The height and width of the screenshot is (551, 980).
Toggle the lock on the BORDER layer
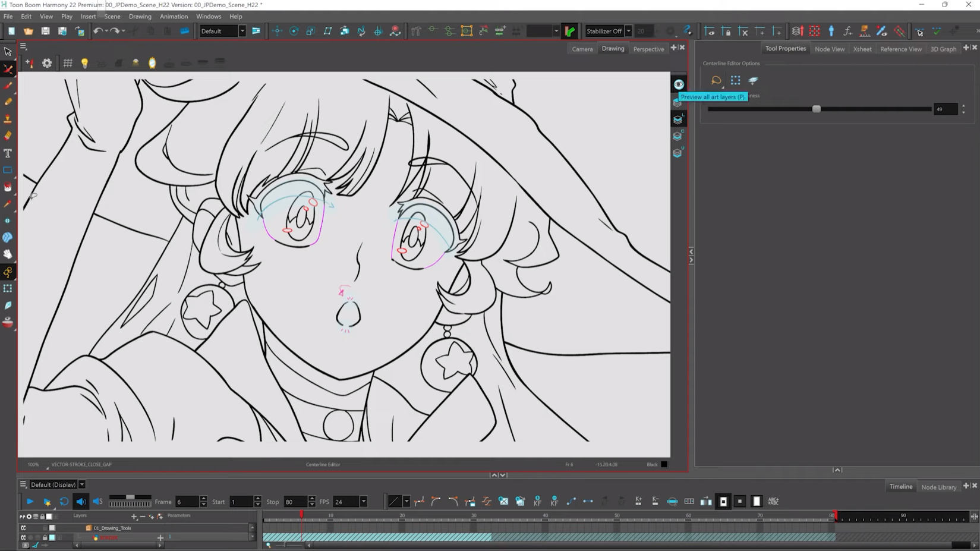44,537
